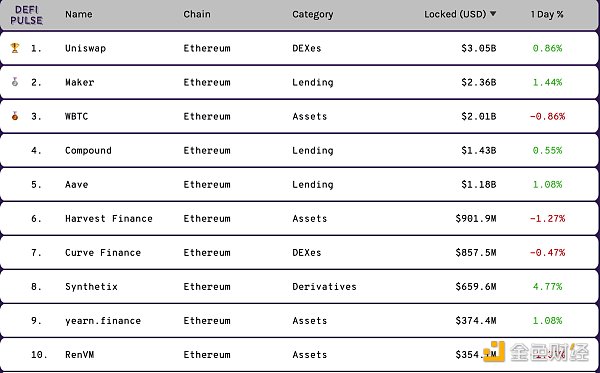Open the Maker project row

click(x=299, y=82)
